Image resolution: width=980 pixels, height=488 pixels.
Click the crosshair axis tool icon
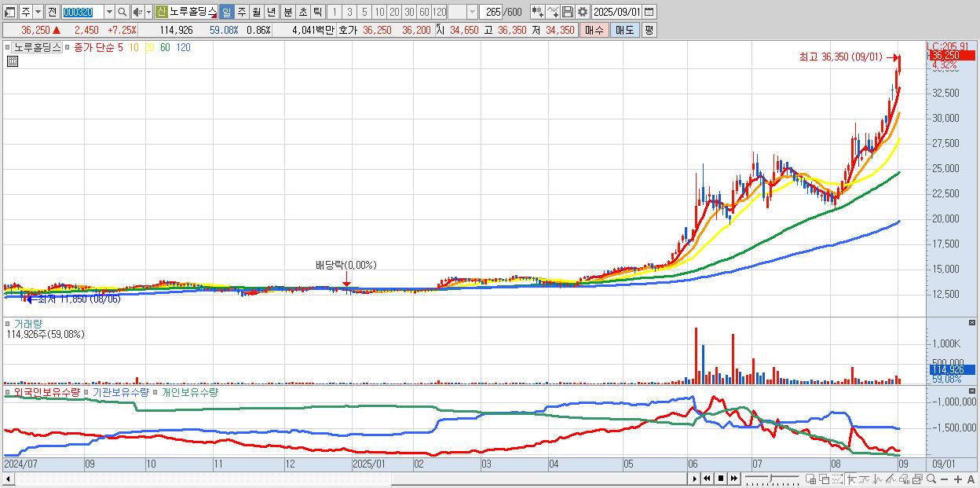(x=851, y=479)
